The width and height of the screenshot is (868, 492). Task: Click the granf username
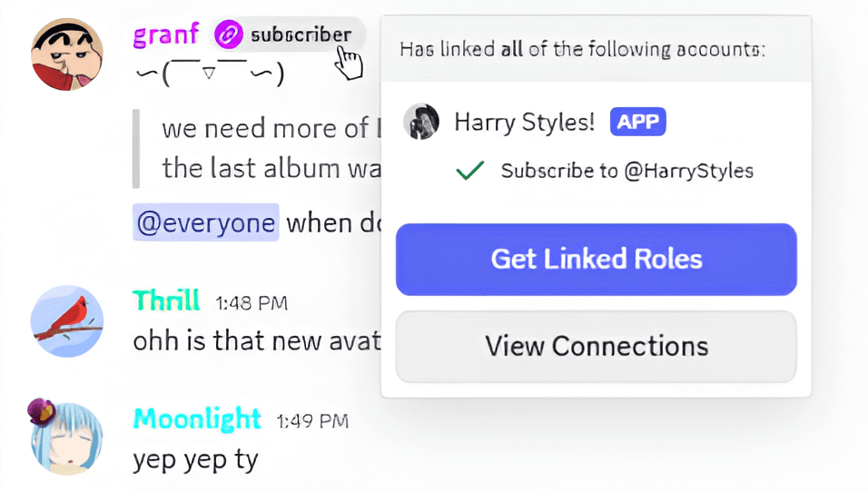[166, 35]
